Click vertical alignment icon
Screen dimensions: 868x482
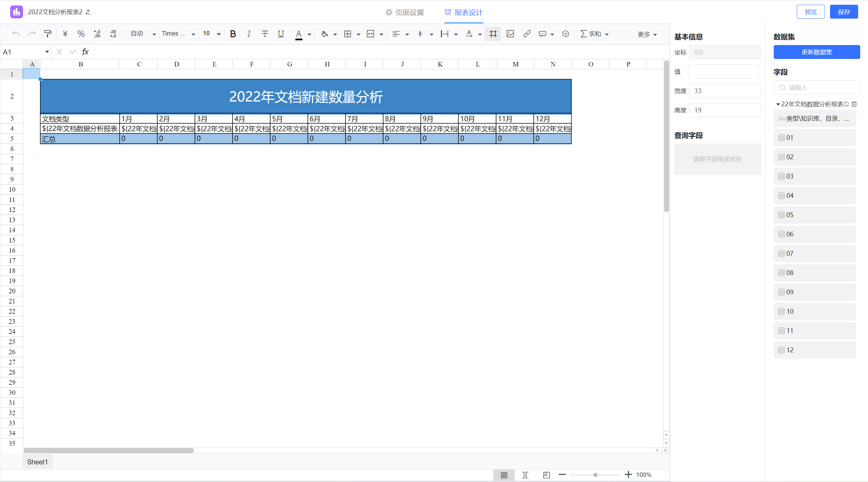[420, 34]
